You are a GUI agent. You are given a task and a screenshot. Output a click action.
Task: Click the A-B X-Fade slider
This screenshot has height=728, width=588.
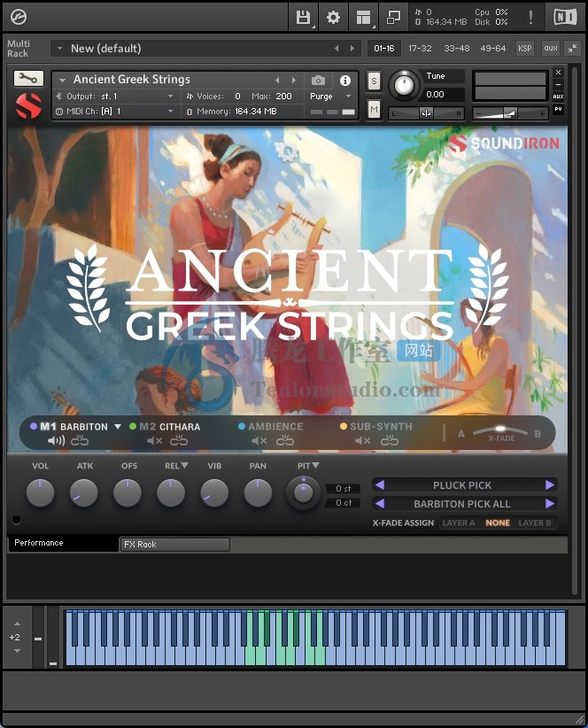click(x=500, y=430)
